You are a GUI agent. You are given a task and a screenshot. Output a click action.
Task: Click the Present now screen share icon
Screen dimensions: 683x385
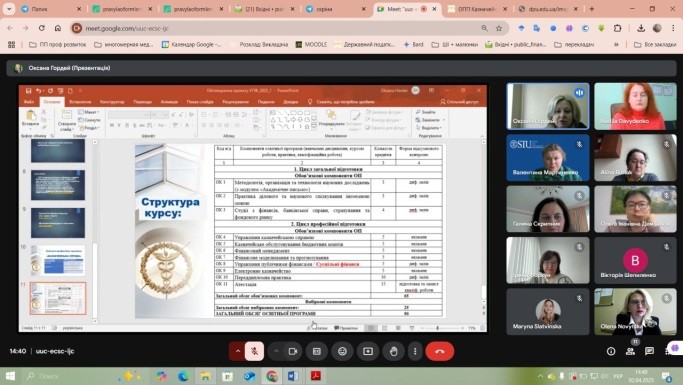pos(368,351)
